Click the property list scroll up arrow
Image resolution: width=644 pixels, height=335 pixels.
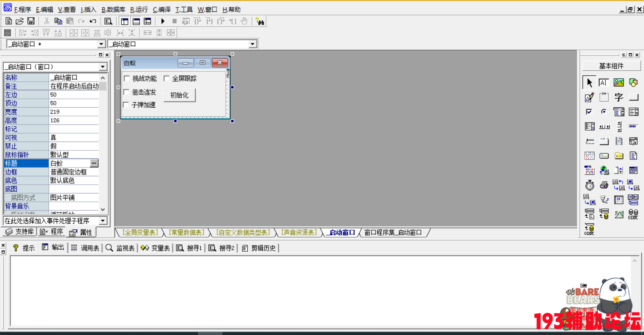pyautogui.click(x=103, y=78)
